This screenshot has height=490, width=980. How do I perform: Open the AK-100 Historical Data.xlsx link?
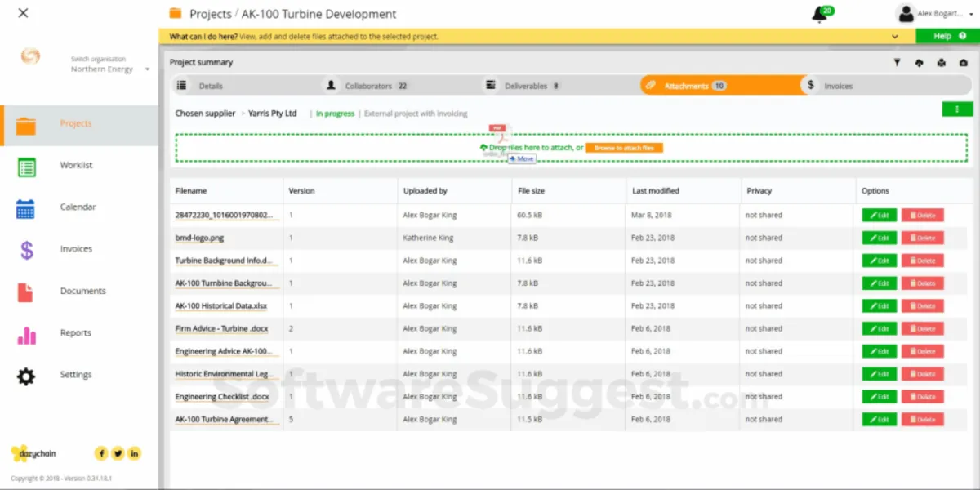(x=221, y=306)
